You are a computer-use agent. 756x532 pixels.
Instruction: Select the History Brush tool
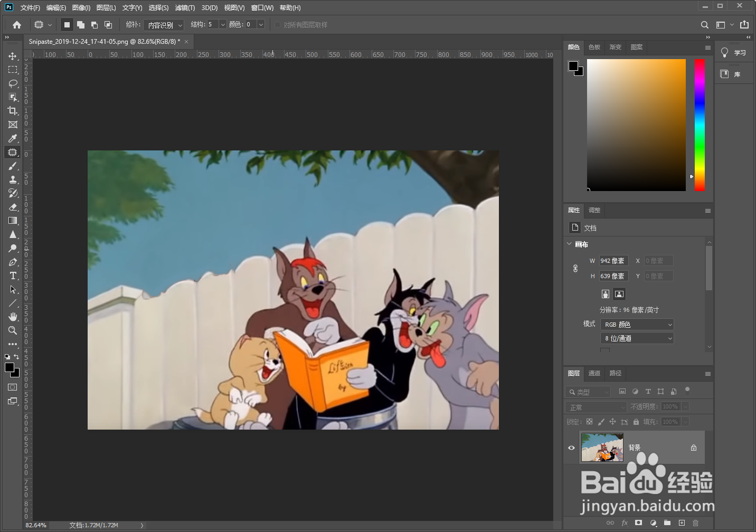13,193
